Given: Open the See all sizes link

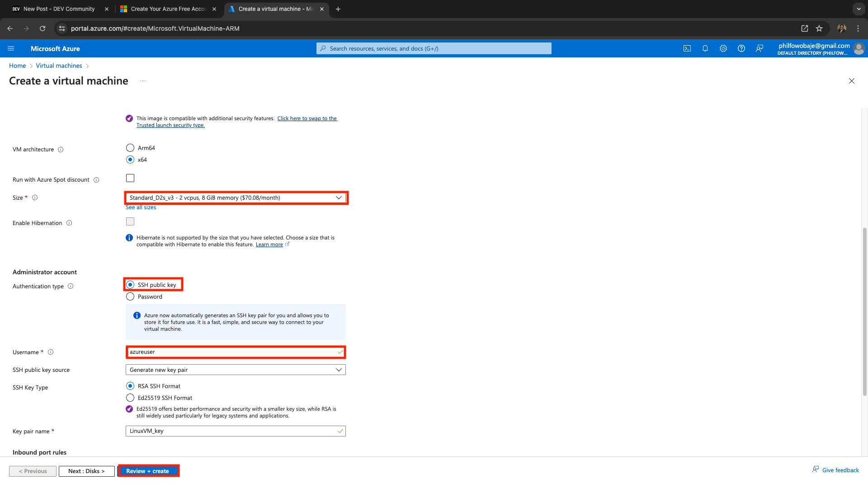Looking at the screenshot, I should pos(141,207).
